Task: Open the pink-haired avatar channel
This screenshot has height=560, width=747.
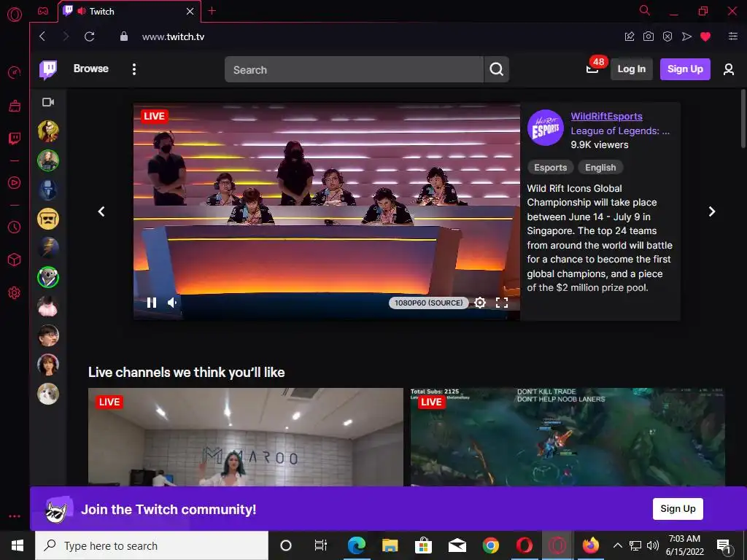Action: click(x=48, y=307)
